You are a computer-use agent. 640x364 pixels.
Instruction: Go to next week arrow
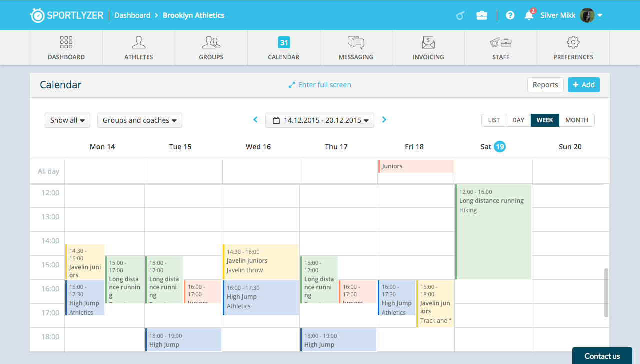click(x=384, y=120)
